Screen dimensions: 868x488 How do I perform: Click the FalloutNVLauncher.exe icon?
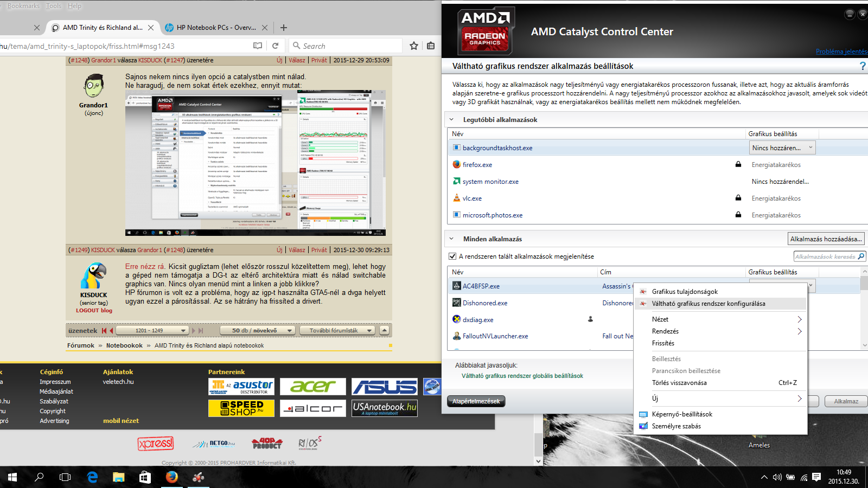point(457,336)
